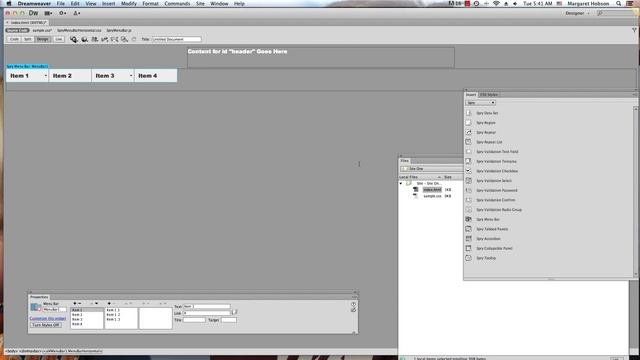Click Turn Styles Off button

coord(46,325)
